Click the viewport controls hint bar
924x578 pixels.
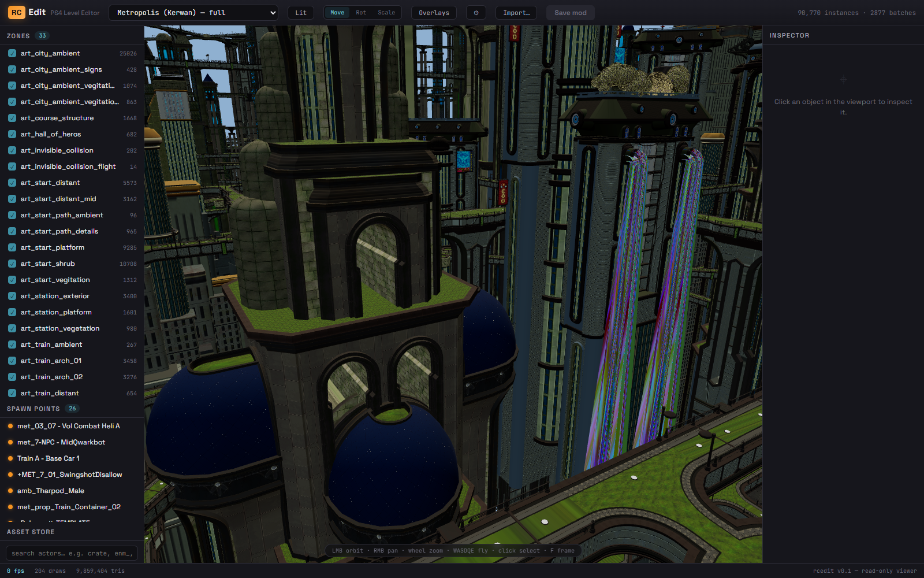[x=453, y=550]
